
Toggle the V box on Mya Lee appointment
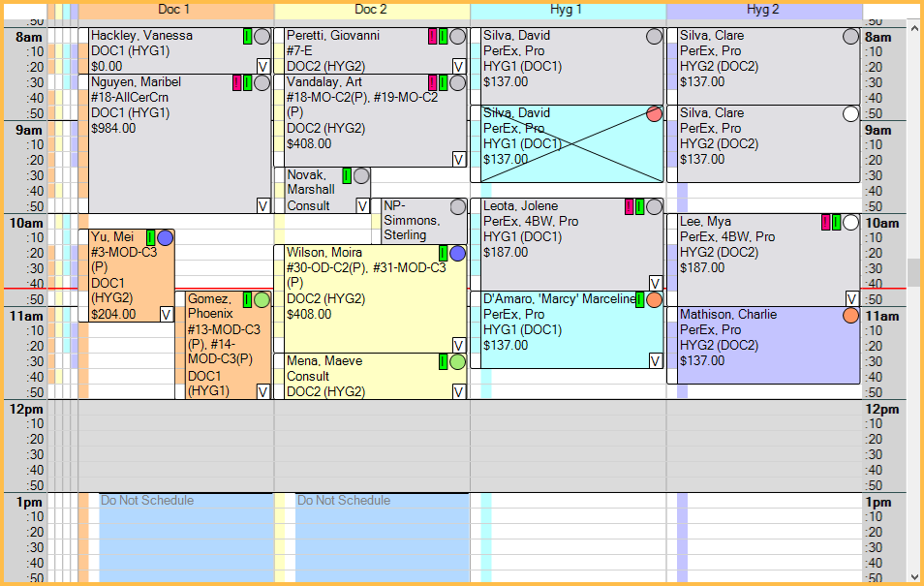tap(851, 298)
